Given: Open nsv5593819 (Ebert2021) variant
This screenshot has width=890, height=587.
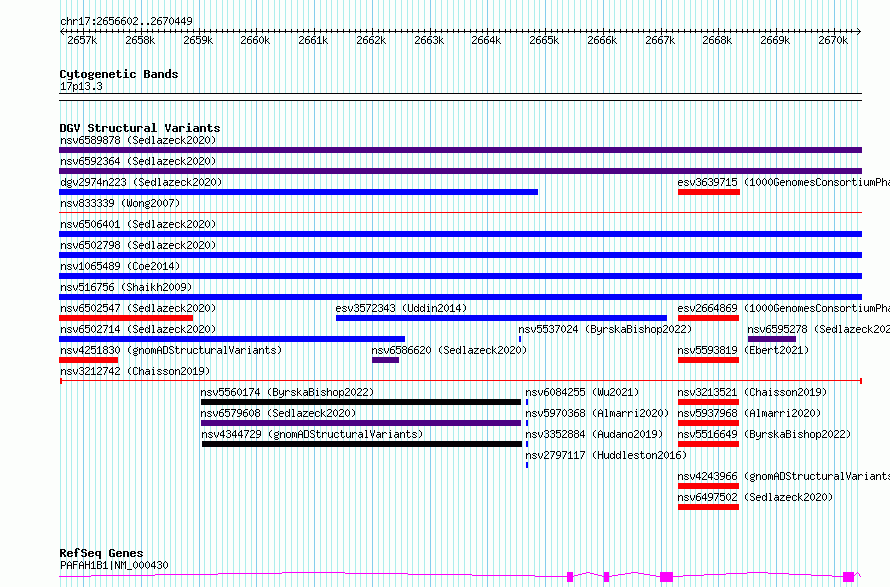Looking at the screenshot, I should tap(744, 350).
